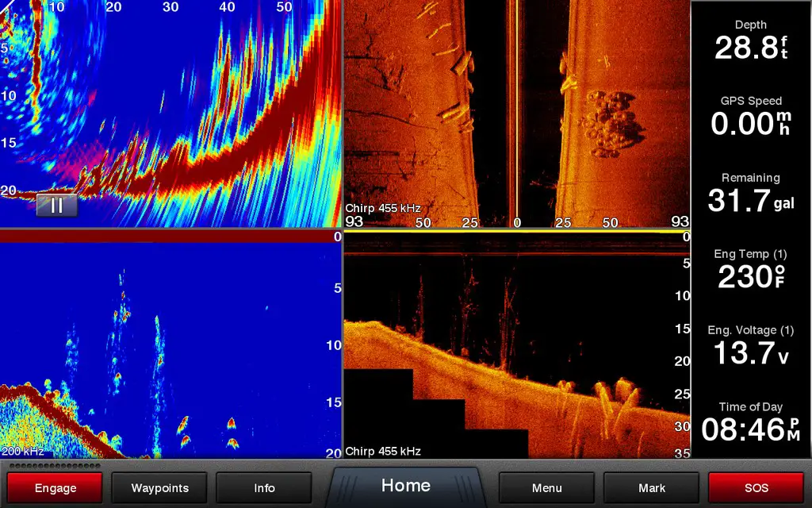
Task: Tap the Eng Temp 230°F reading
Action: pos(750,269)
